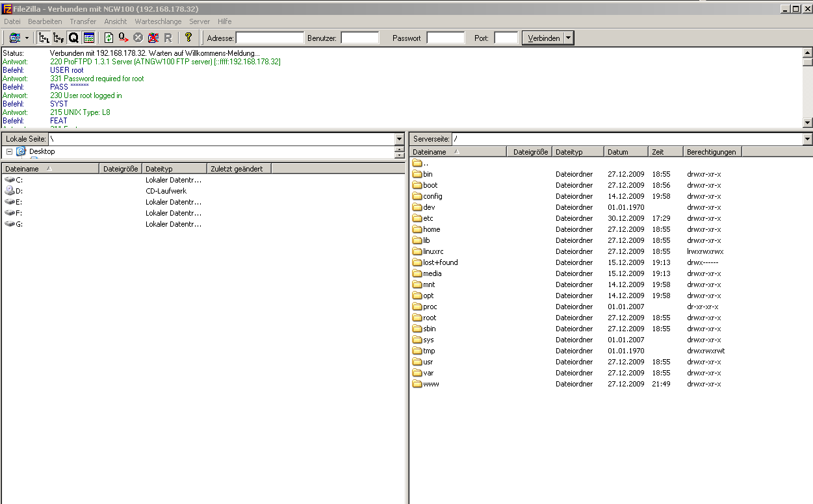Click the message log scroll-up arrow
This screenshot has height=504, width=813.
click(807, 53)
